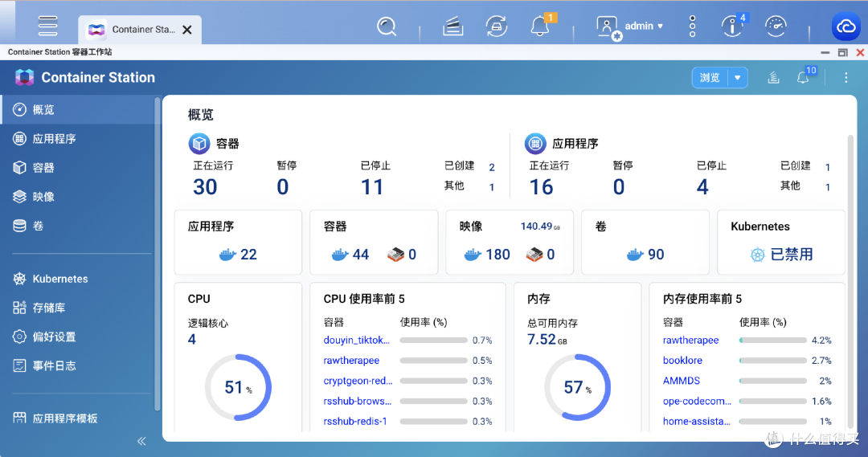868x457 pixels.
Task: Open booklore container link
Action: click(x=682, y=360)
